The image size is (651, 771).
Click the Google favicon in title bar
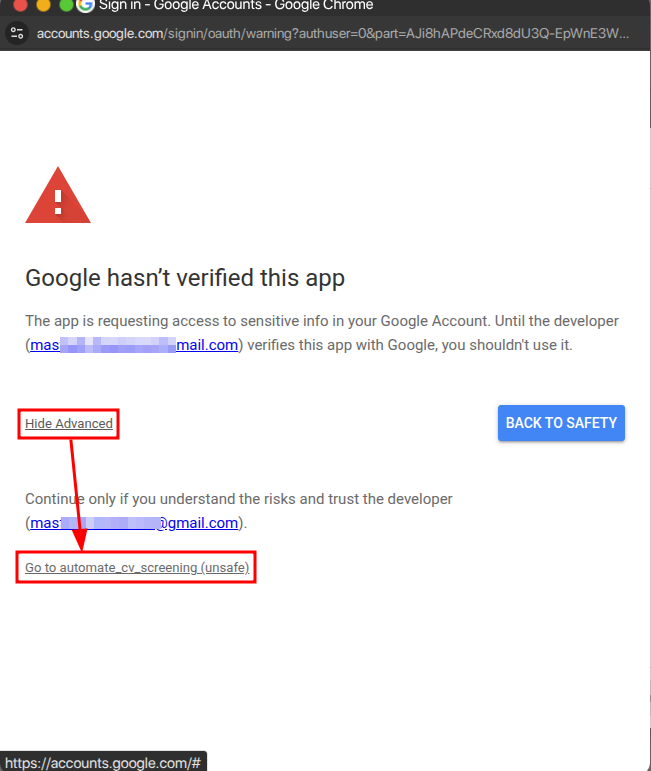click(85, 5)
